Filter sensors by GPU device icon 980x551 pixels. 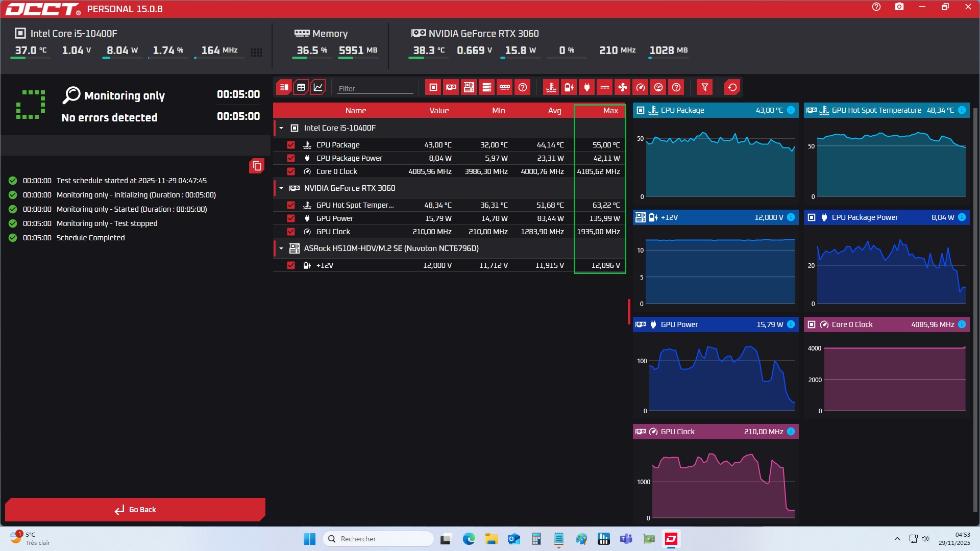click(x=451, y=87)
